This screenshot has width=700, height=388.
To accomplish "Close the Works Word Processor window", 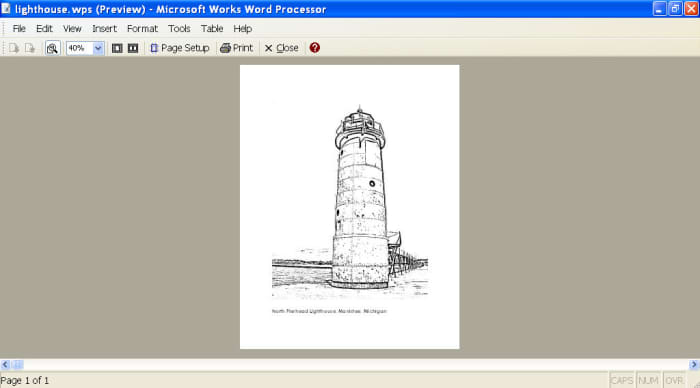I will point(691,8).
